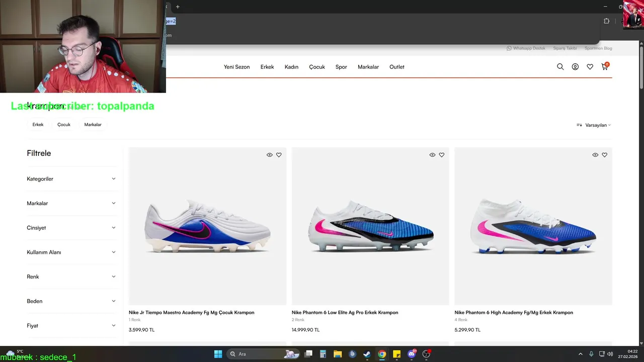Open the Yeni Sezon menu

pyautogui.click(x=236, y=67)
